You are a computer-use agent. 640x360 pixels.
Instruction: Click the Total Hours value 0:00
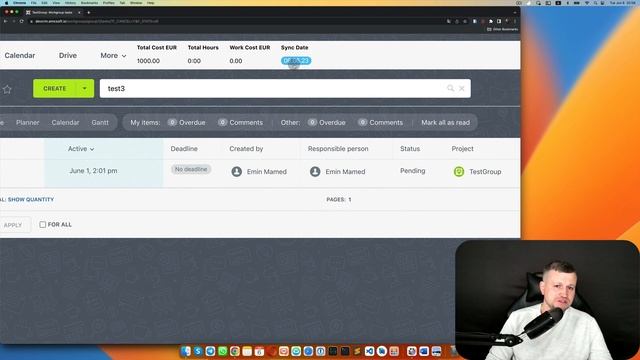pos(194,61)
